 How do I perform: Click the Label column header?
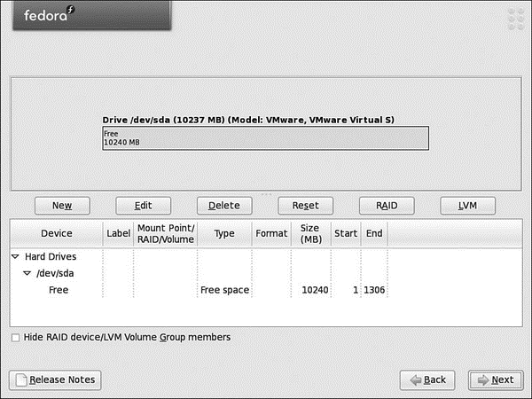119,233
